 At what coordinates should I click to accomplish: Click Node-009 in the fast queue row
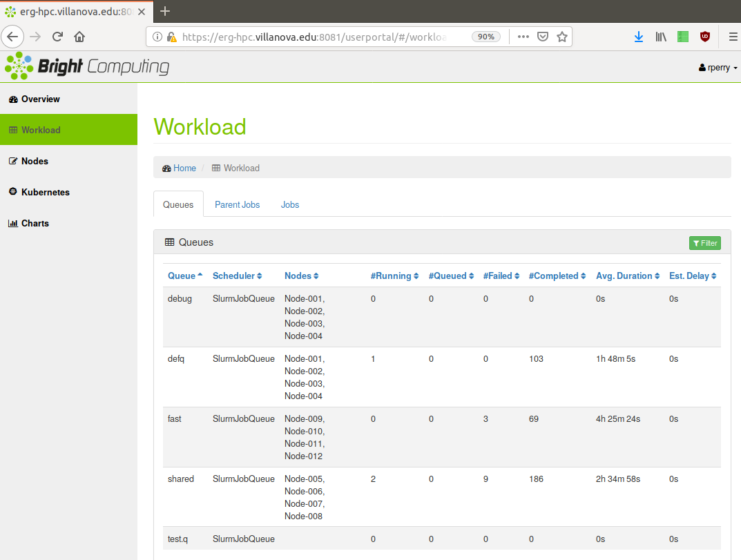pos(303,418)
